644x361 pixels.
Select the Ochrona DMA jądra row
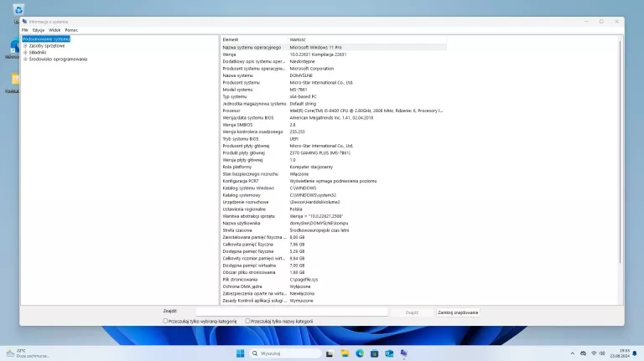(334, 286)
